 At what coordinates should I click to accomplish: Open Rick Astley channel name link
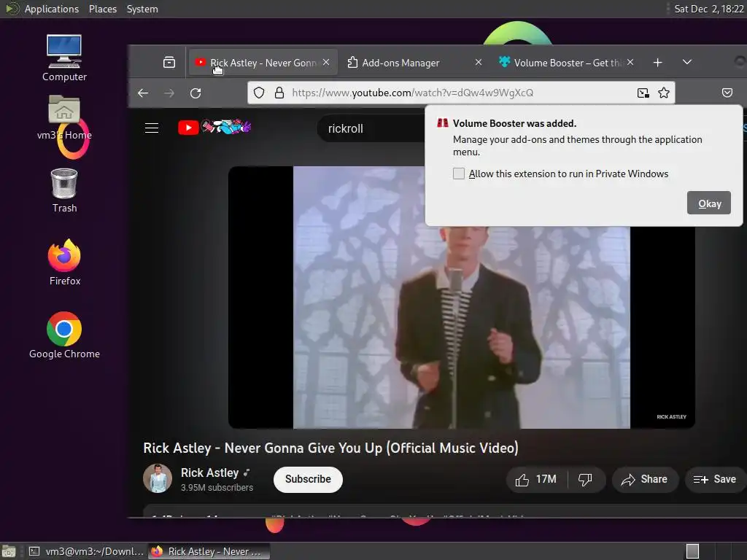click(x=209, y=472)
